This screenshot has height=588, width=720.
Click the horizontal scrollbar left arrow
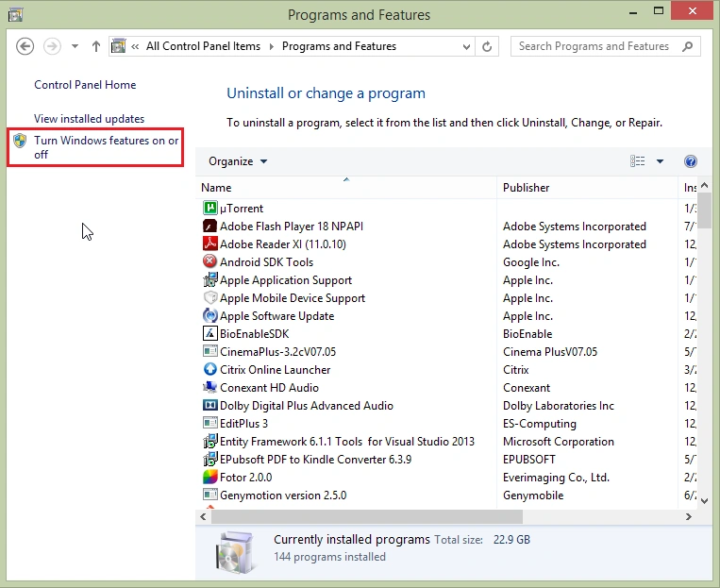pos(203,517)
